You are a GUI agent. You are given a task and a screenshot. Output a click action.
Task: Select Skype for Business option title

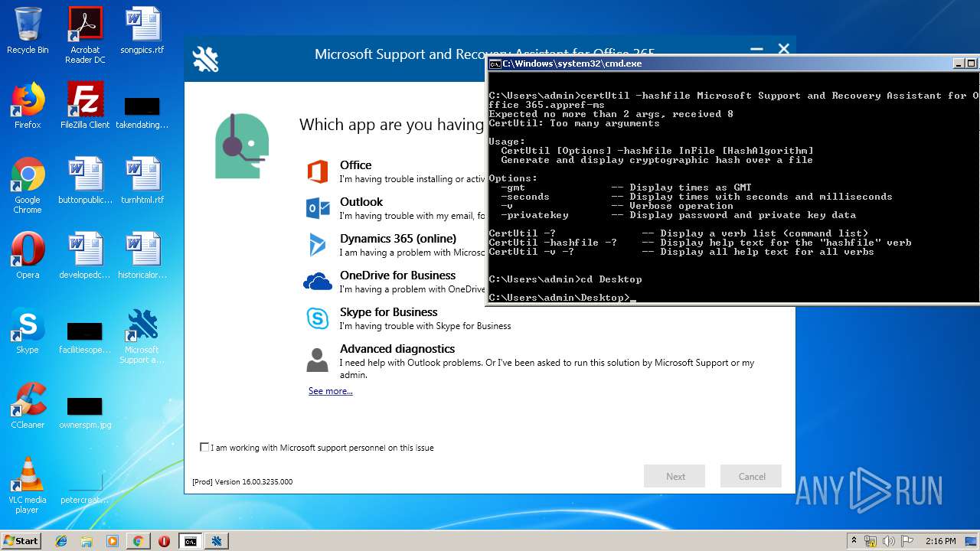click(x=389, y=311)
